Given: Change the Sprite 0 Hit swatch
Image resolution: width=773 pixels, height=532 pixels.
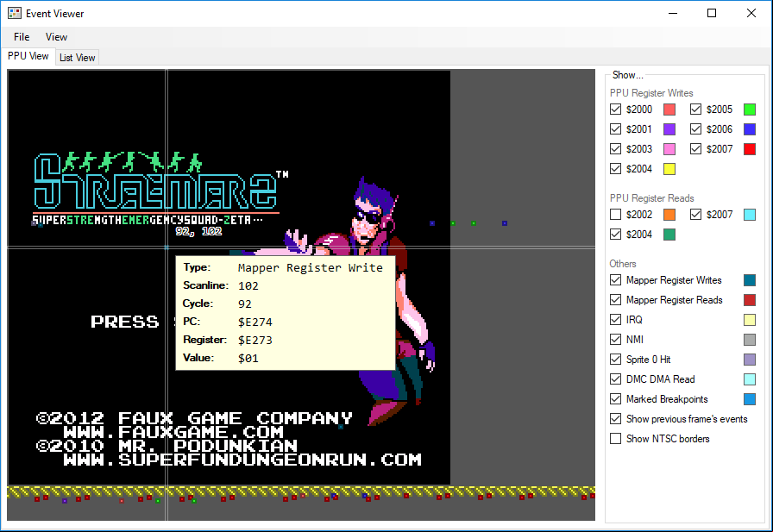Looking at the screenshot, I should point(750,360).
